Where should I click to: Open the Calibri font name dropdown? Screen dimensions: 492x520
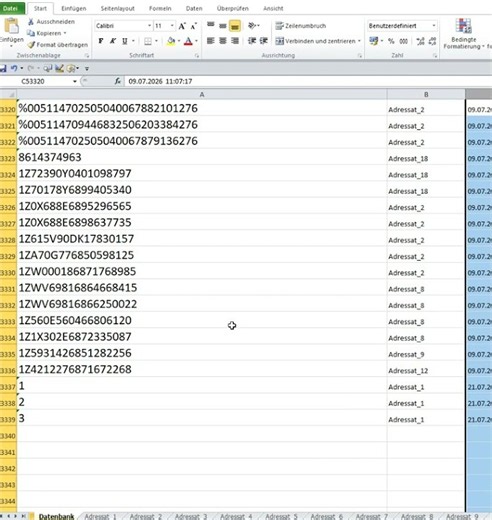point(149,26)
